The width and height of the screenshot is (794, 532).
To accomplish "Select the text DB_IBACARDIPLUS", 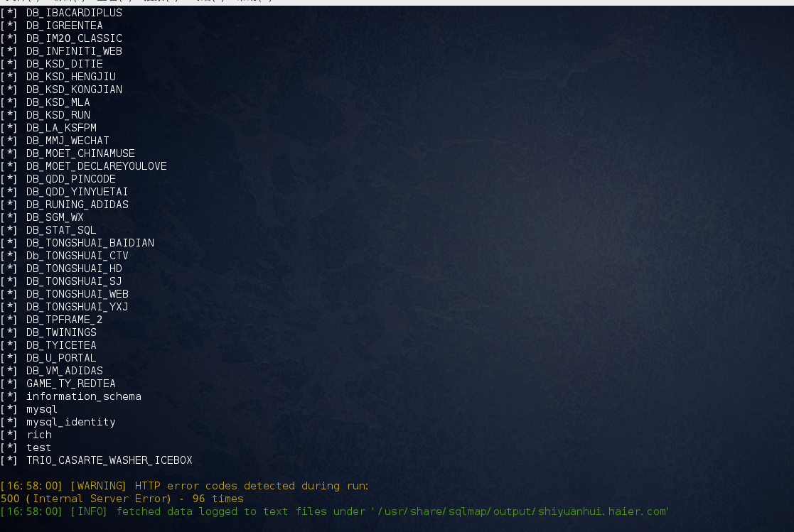I will (74, 13).
